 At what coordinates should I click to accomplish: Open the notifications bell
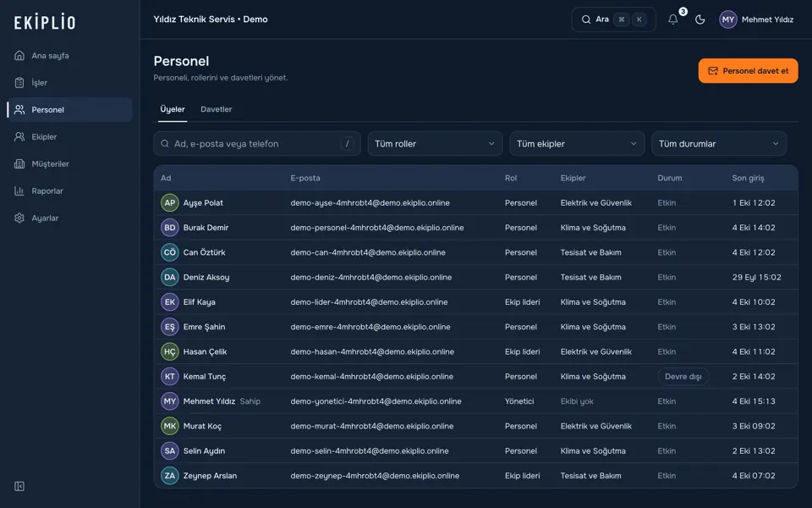tap(672, 19)
